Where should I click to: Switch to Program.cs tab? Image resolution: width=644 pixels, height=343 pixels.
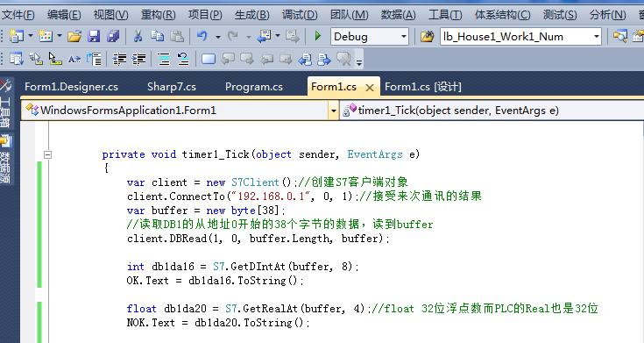(x=254, y=87)
